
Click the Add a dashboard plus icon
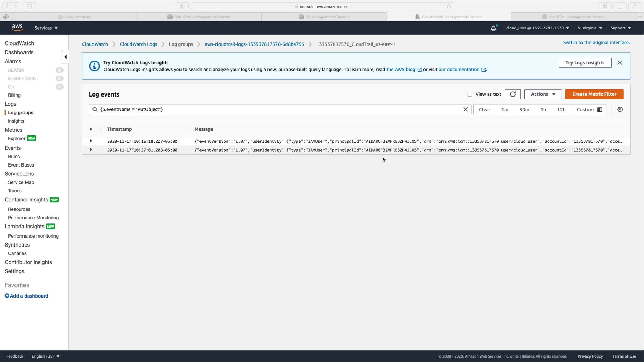click(x=7, y=296)
